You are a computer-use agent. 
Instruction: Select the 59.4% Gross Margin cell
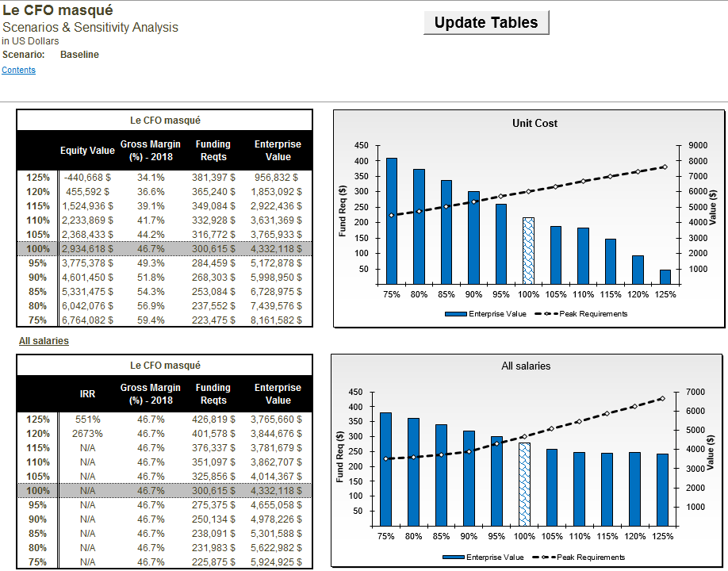point(151,320)
